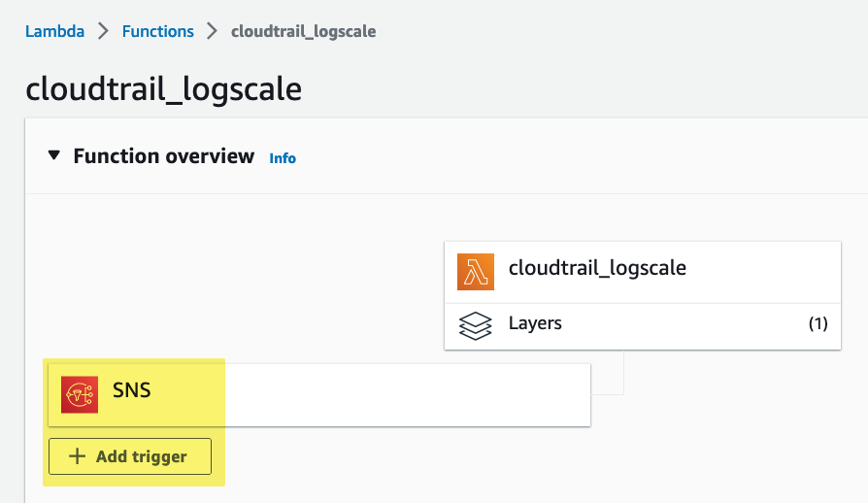Screen dimensions: 868x503
Task: Click the Function overview heading text
Action: [164, 156]
